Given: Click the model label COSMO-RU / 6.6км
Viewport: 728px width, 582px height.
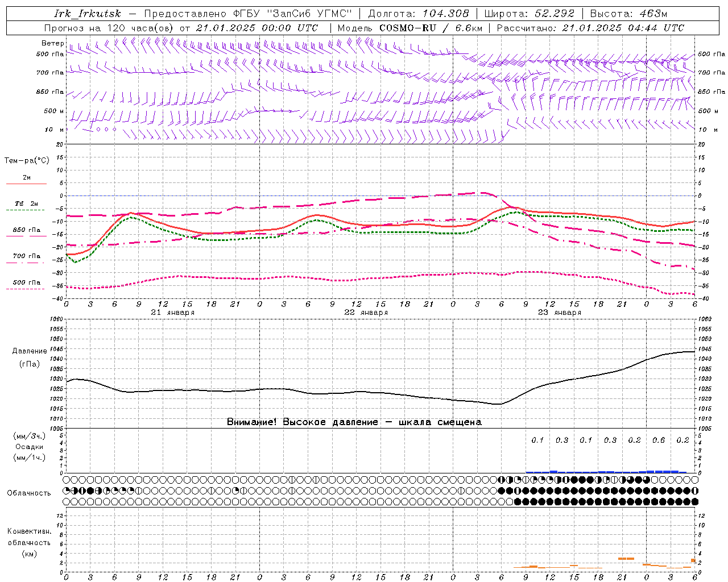Looking at the screenshot, I should tap(431, 28).
